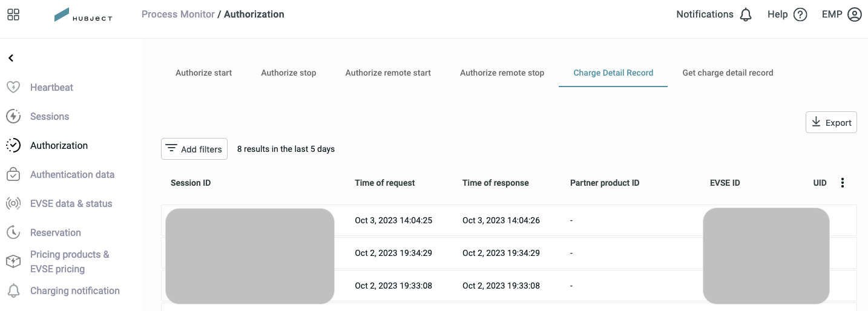Open the app grid launcher icon
The width and height of the screenshot is (868, 311).
(13, 15)
